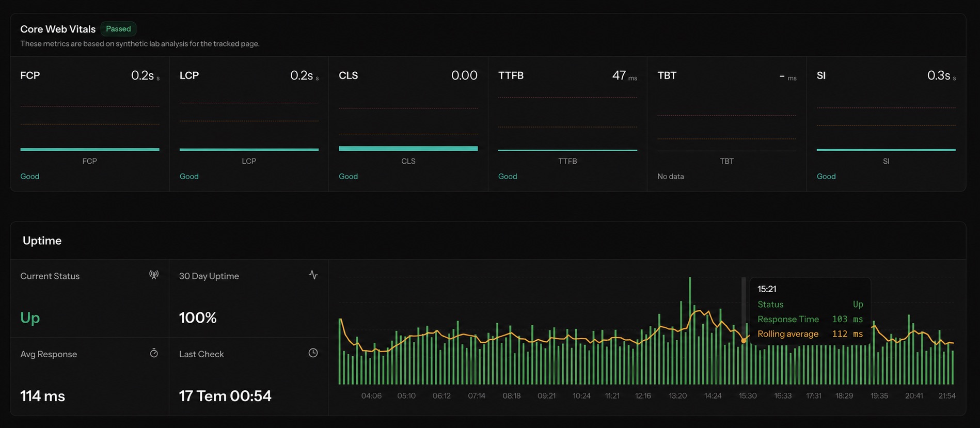980x428 pixels.
Task: Click the FCP value 0.2s
Action: tap(145, 75)
